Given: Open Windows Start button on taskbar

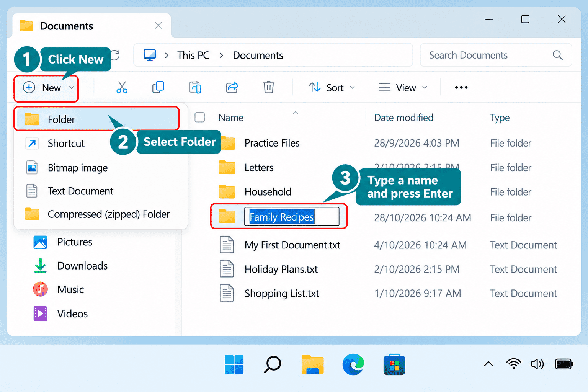Looking at the screenshot, I should click(234, 364).
